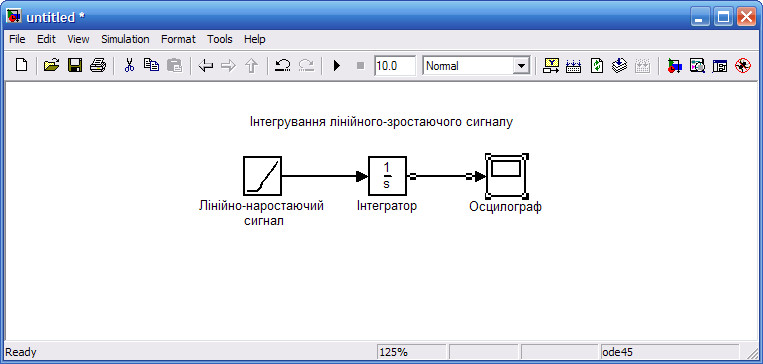Maximize the untitled window
Image resolution: width=763 pixels, height=364 pixels.
[x=723, y=18]
